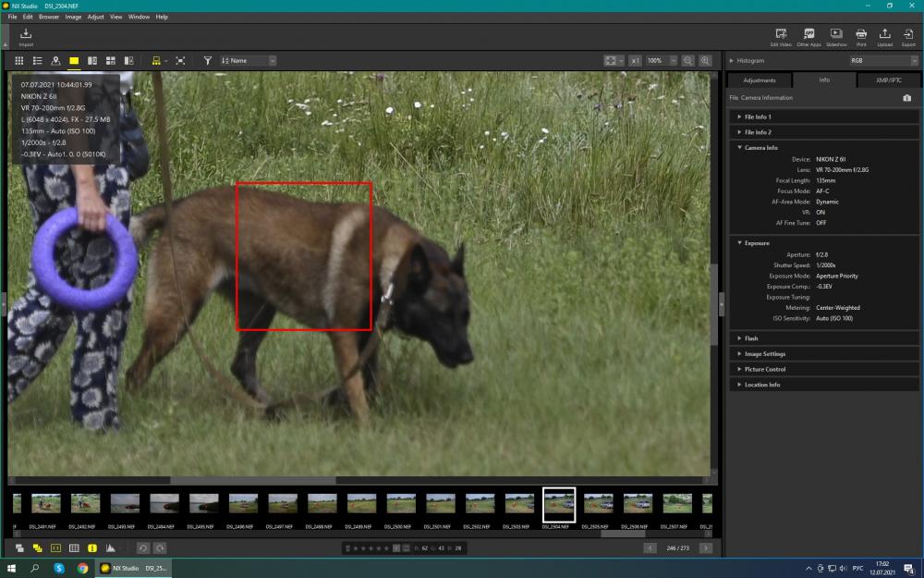Toggle the focus point display
The image size is (924, 578).
point(55,547)
